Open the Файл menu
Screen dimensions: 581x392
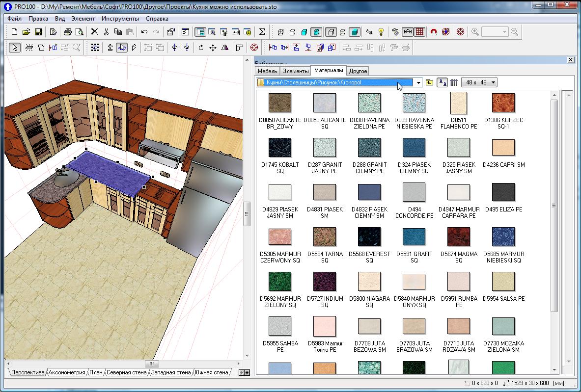[x=14, y=19]
